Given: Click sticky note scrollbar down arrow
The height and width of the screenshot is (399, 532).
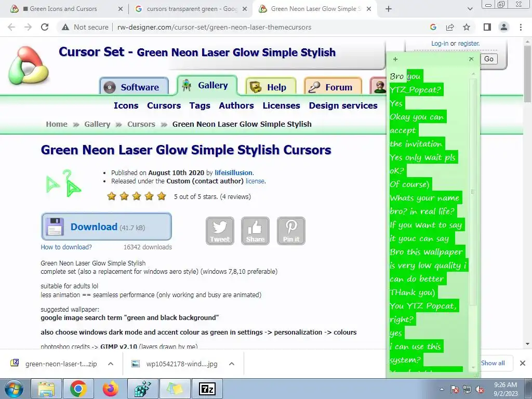Looking at the screenshot, I should (x=474, y=367).
